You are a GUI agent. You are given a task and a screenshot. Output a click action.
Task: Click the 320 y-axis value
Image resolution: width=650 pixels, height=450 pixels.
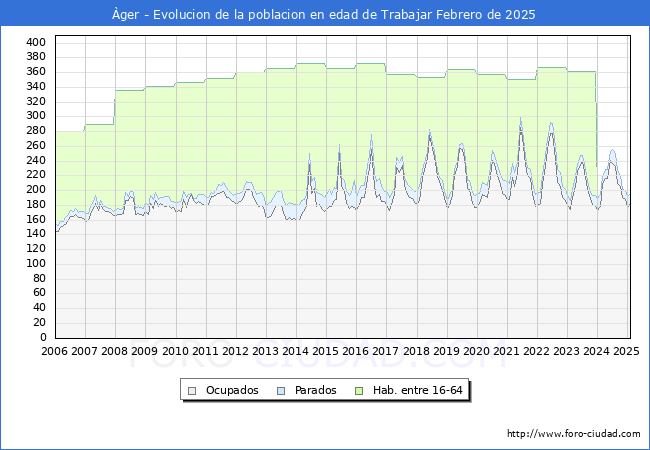36,102
